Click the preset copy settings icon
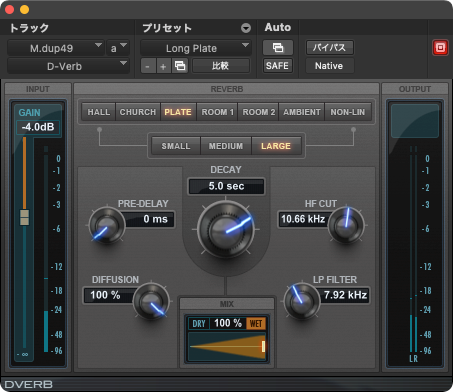This screenshot has width=453, height=392. (180, 66)
